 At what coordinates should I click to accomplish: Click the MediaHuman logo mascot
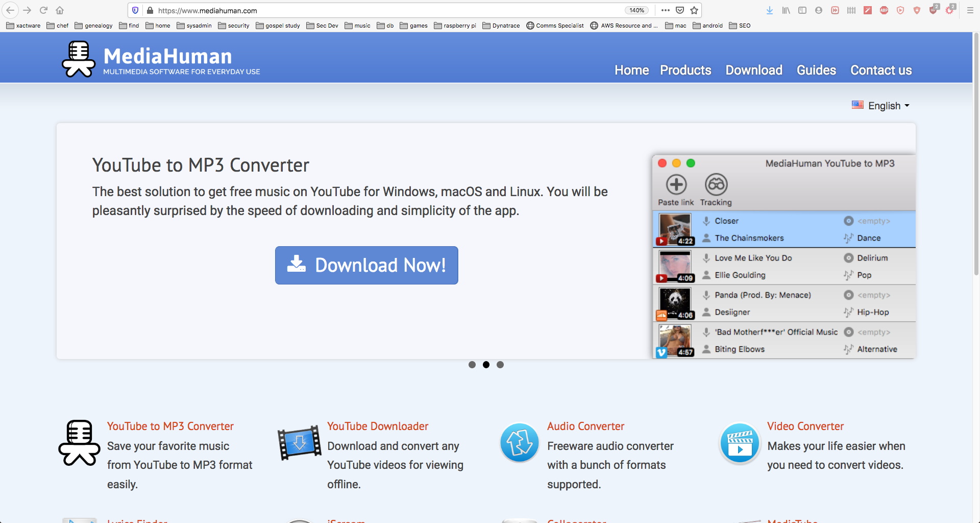click(x=79, y=59)
